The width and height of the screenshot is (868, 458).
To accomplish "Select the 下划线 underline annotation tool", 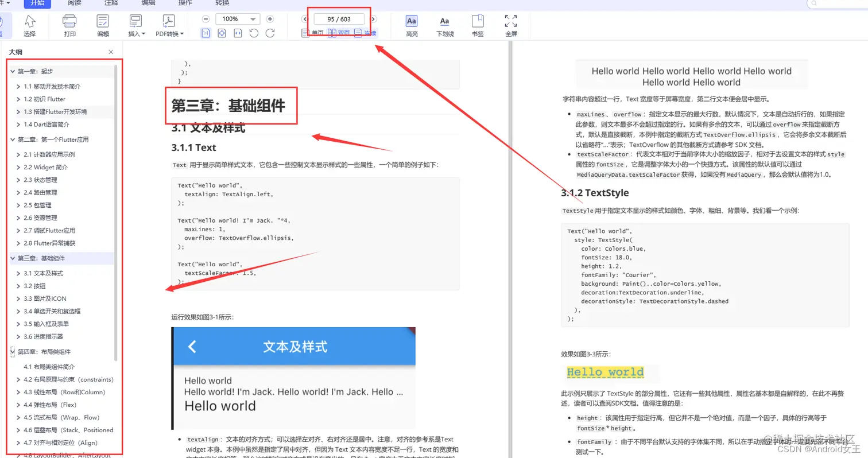I will 444,25.
